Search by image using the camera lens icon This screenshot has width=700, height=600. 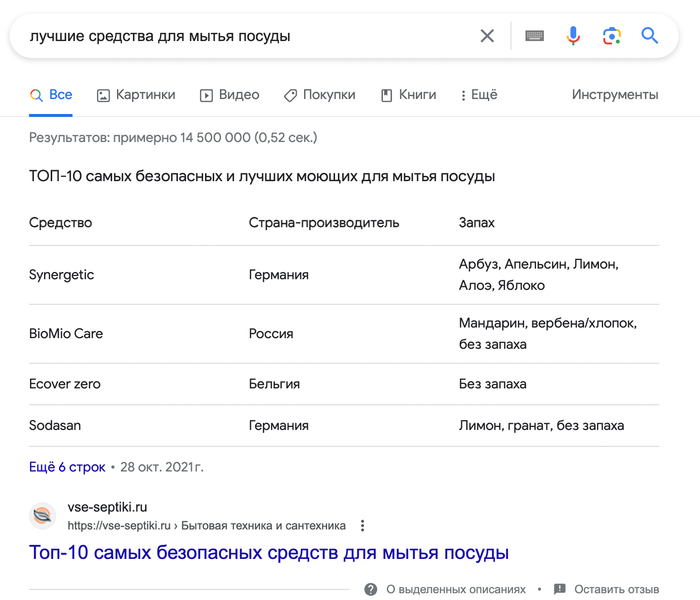point(612,36)
